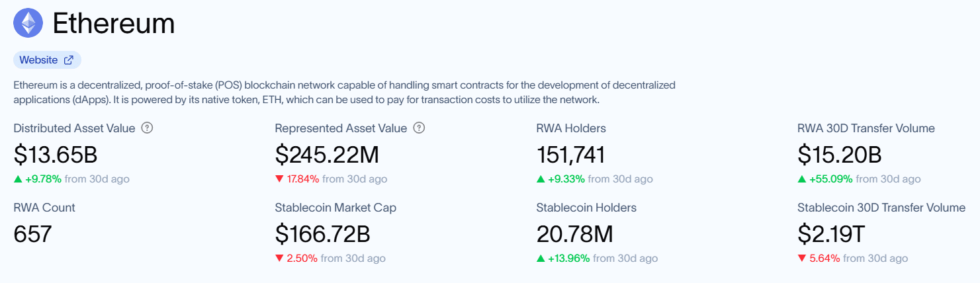Open the Distributed Asset Value help icon
This screenshot has height=283, width=980.
click(x=148, y=128)
